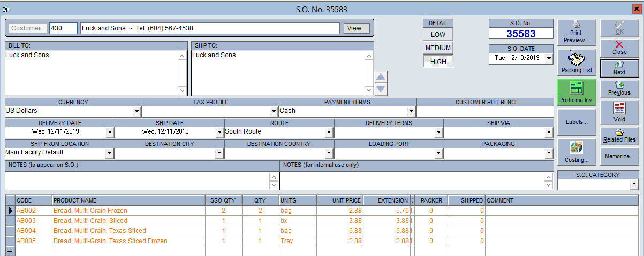Select row AB002 code cell

34,211
